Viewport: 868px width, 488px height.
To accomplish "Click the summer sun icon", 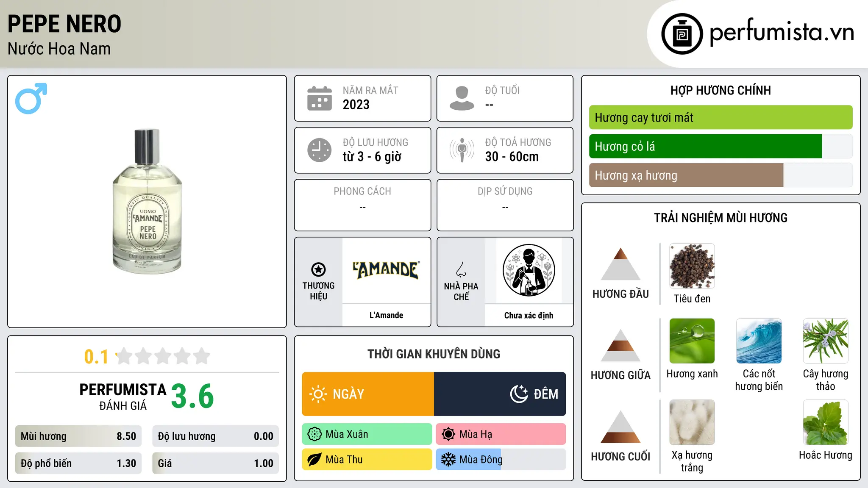I will (x=448, y=434).
